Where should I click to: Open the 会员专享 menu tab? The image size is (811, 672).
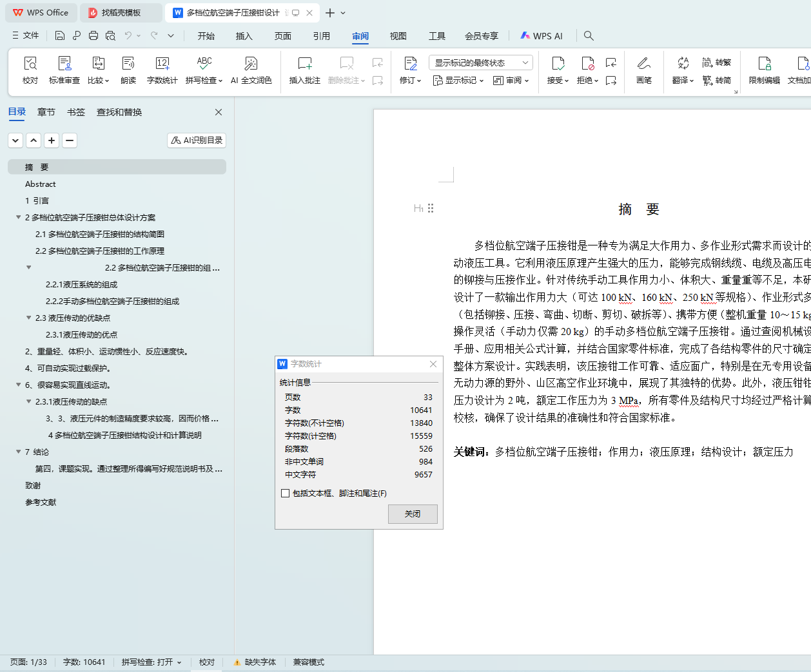pos(482,36)
